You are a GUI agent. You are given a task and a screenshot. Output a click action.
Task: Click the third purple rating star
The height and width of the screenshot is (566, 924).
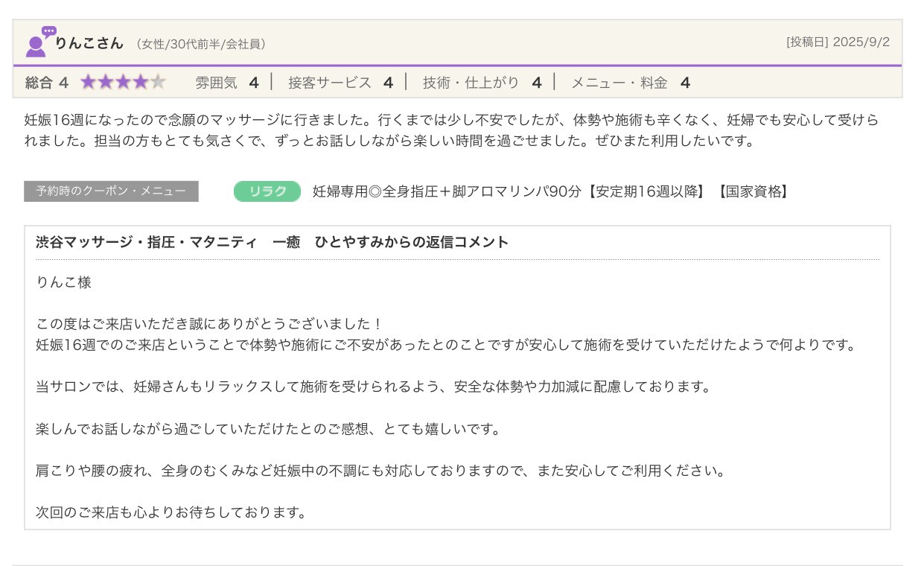click(124, 83)
